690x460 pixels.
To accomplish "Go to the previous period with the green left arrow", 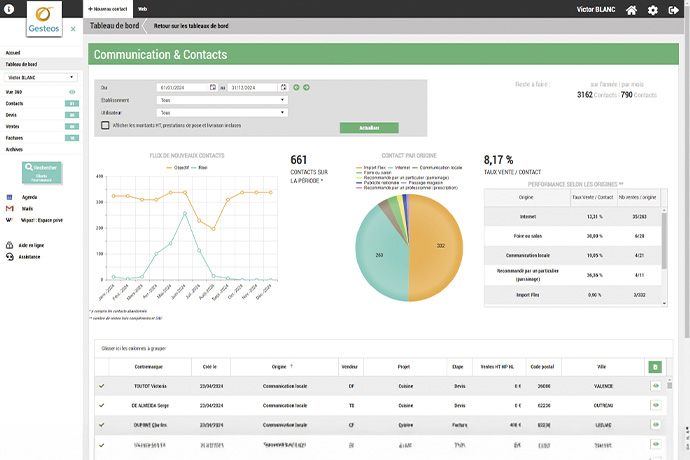I will (x=296, y=88).
